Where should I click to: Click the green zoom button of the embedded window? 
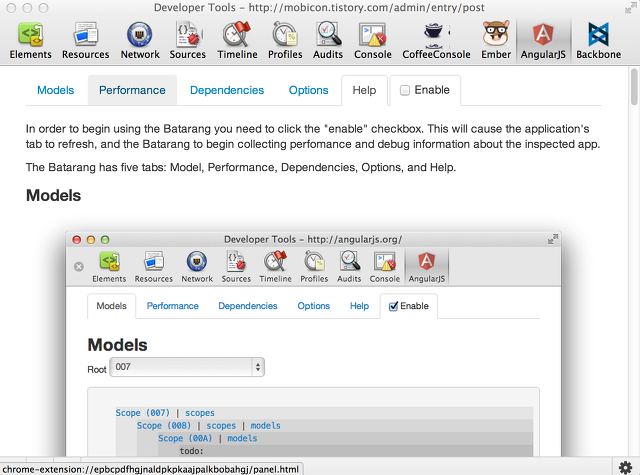105,240
